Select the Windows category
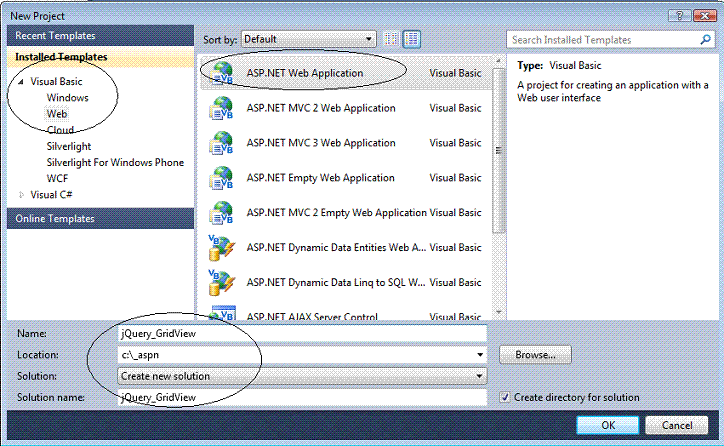724x446 pixels. click(67, 98)
